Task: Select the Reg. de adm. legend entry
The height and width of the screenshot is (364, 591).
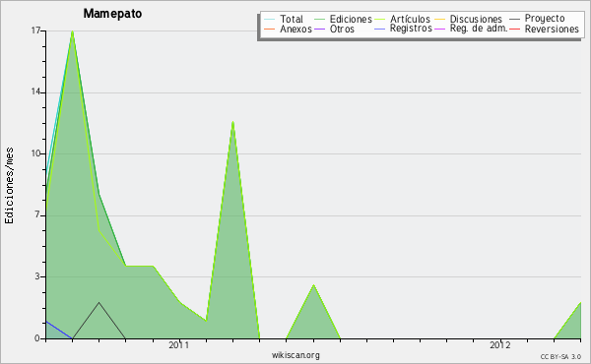Action: tap(479, 29)
